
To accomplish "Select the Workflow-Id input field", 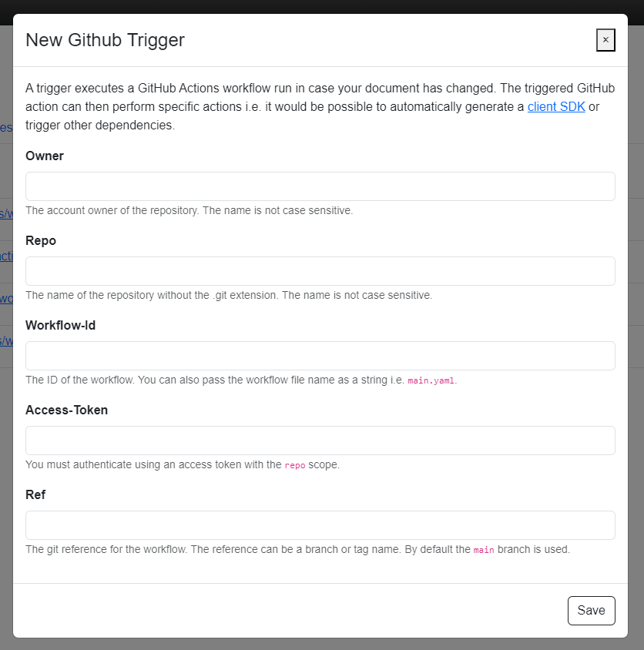I will coord(320,356).
